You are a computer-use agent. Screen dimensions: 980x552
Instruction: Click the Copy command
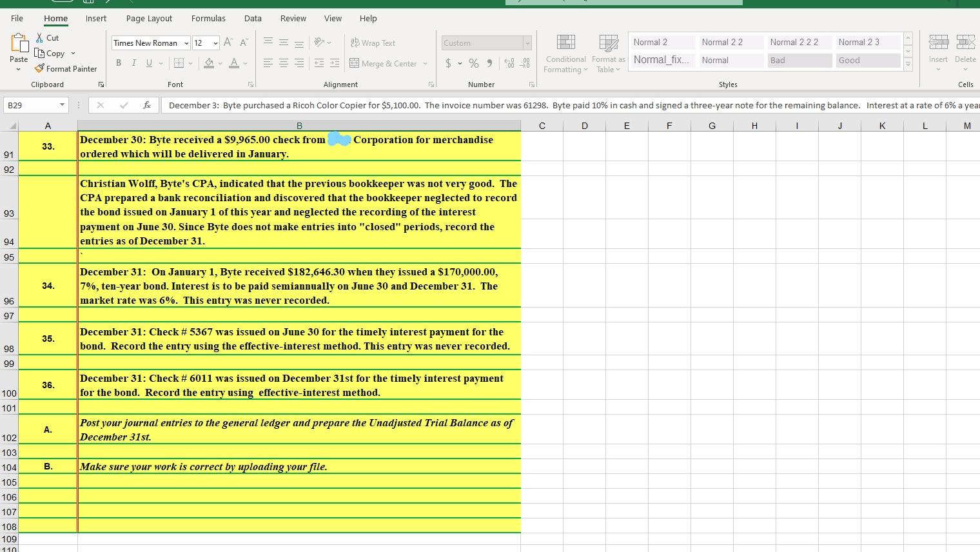55,53
